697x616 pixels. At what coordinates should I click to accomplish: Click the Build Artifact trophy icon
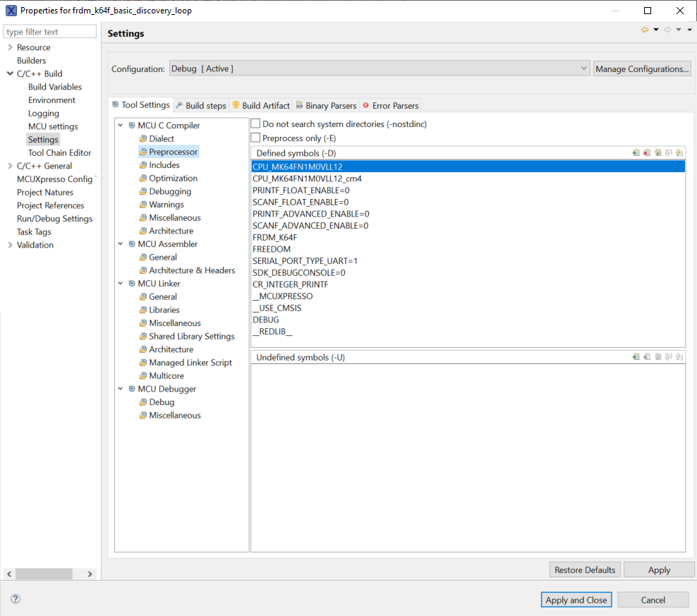pos(236,105)
